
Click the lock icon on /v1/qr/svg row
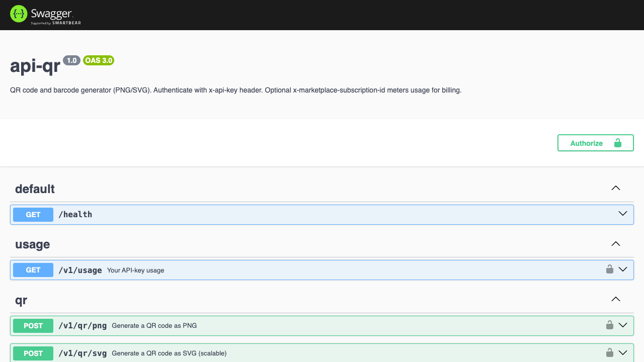(x=609, y=352)
